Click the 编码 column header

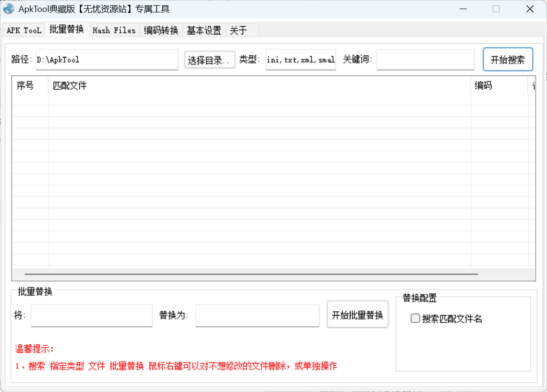[x=499, y=85]
